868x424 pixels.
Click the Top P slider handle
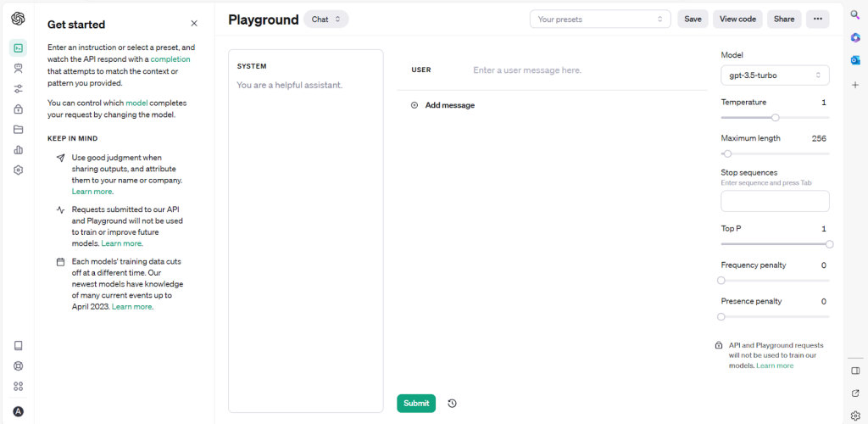click(829, 244)
